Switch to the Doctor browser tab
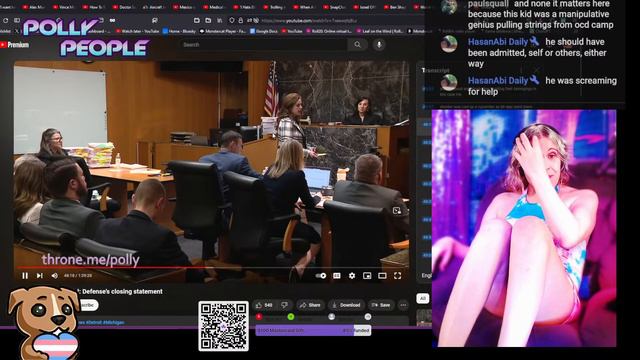Image resolution: width=640 pixels, height=360 pixels. [x=125, y=7]
